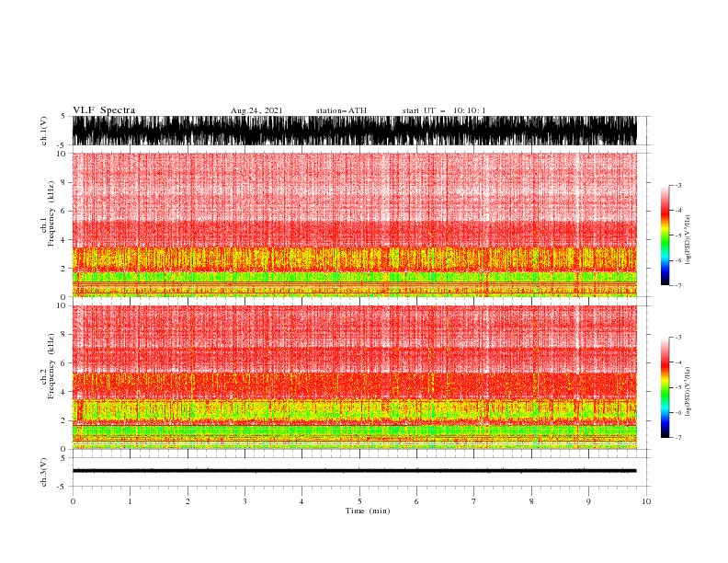
Task: Click the upper colorbar 'log(PSD)(V²/Hz)' label
Action: pyautogui.click(x=688, y=240)
